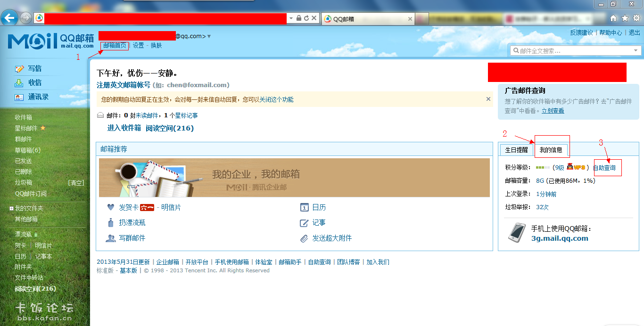Viewport: 644px width, 326px height.
Task: Click the 发贺卡 heart icon
Action: pyautogui.click(x=111, y=207)
